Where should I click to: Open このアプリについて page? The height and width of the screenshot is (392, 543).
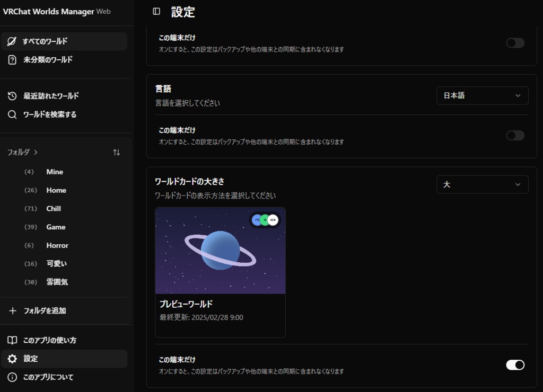(x=64, y=377)
